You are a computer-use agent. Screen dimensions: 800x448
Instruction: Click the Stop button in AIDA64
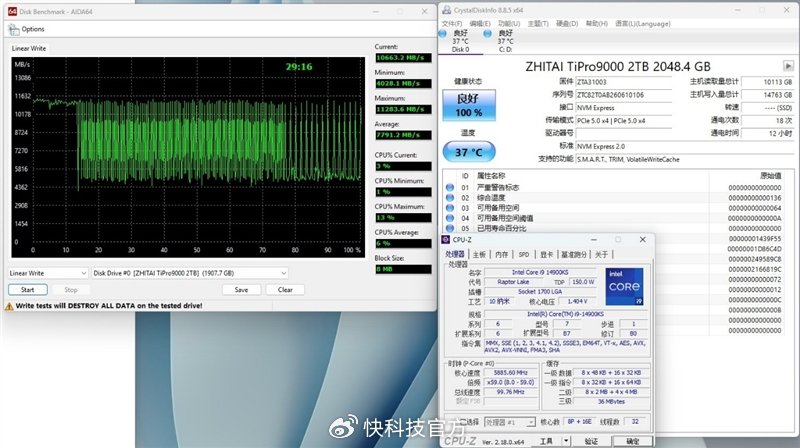(x=71, y=290)
